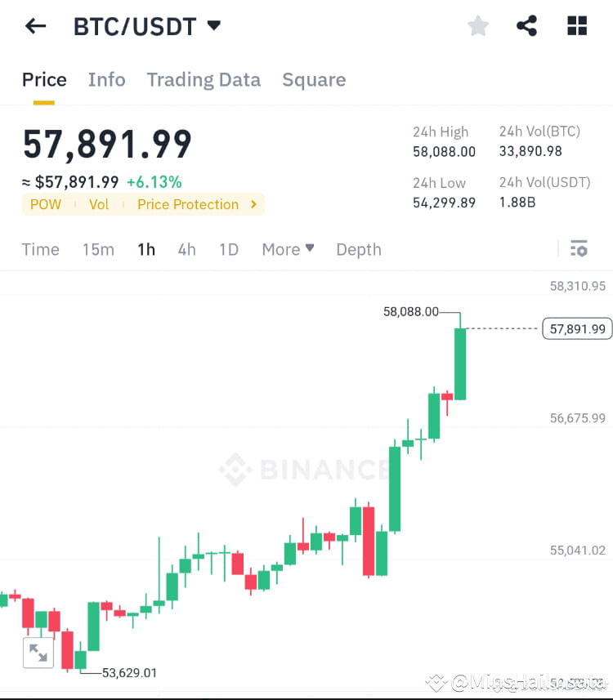Add BTC/USDT to favorites via star icon
The height and width of the screenshot is (700, 613).
coord(477,25)
